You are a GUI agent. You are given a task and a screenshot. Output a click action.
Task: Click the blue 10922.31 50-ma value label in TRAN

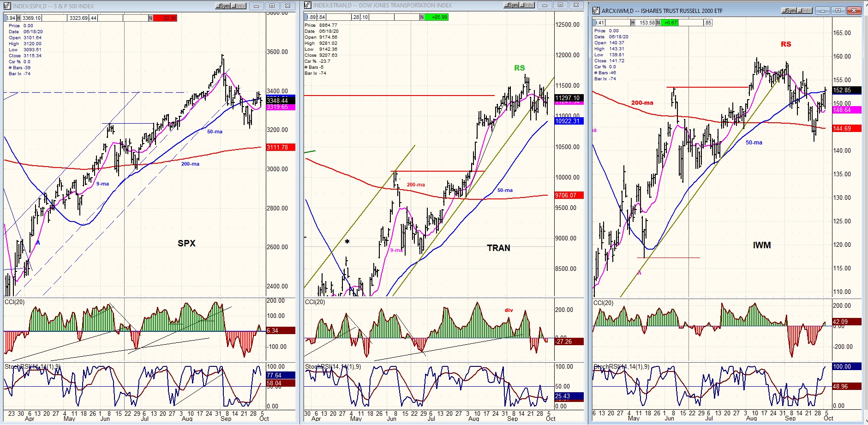tap(569, 121)
